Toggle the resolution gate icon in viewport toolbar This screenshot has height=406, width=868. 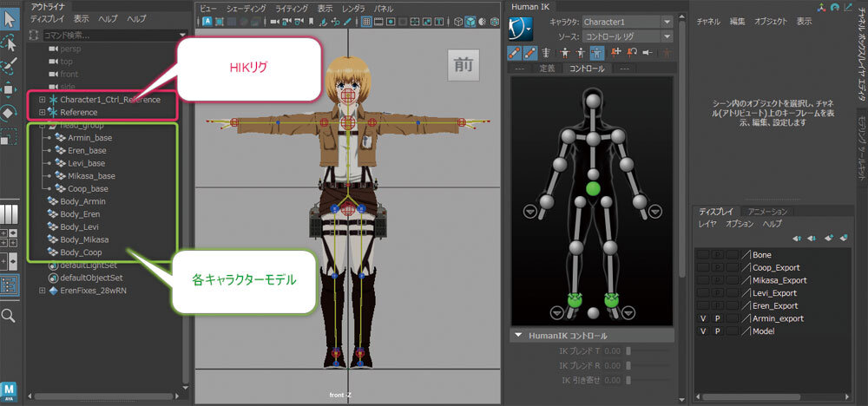(x=392, y=23)
